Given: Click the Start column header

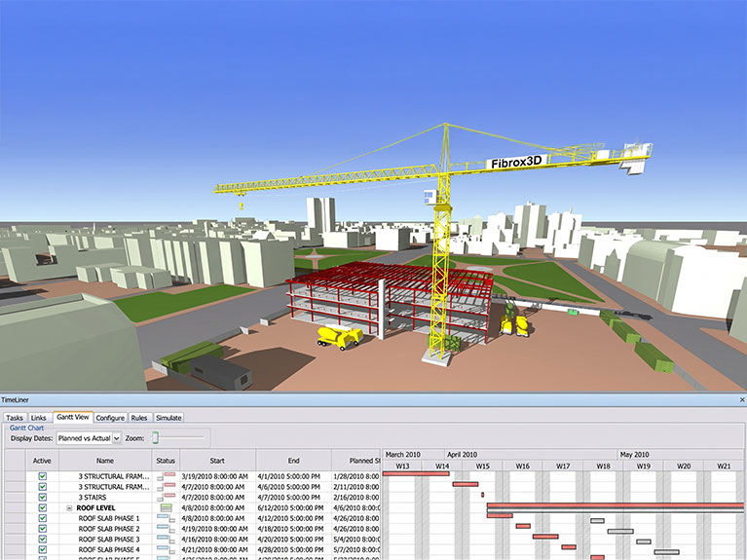Looking at the screenshot, I should [x=217, y=461].
